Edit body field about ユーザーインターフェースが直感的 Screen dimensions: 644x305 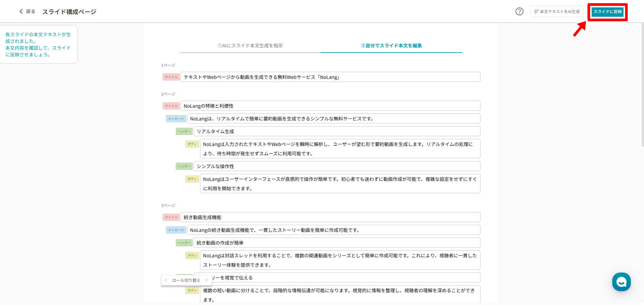(x=340, y=184)
